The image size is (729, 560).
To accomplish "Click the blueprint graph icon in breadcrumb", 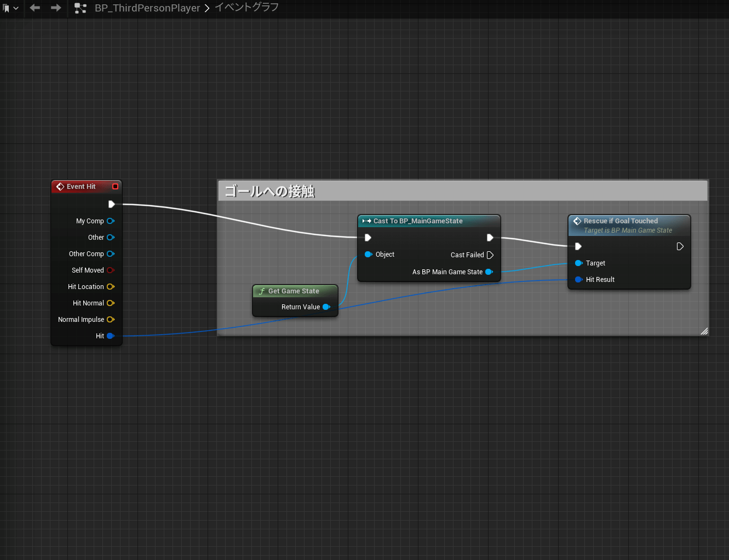I will 81,8.
